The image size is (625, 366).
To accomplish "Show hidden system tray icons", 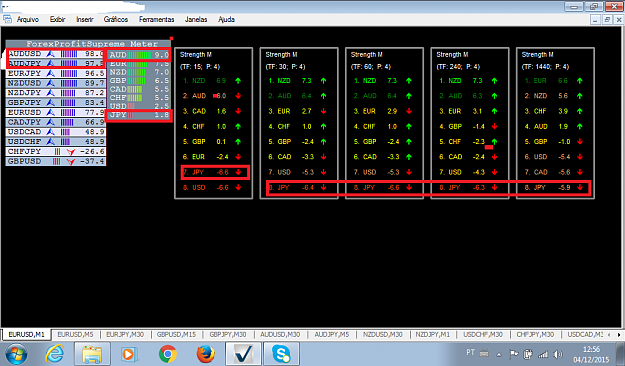I will click(x=499, y=354).
